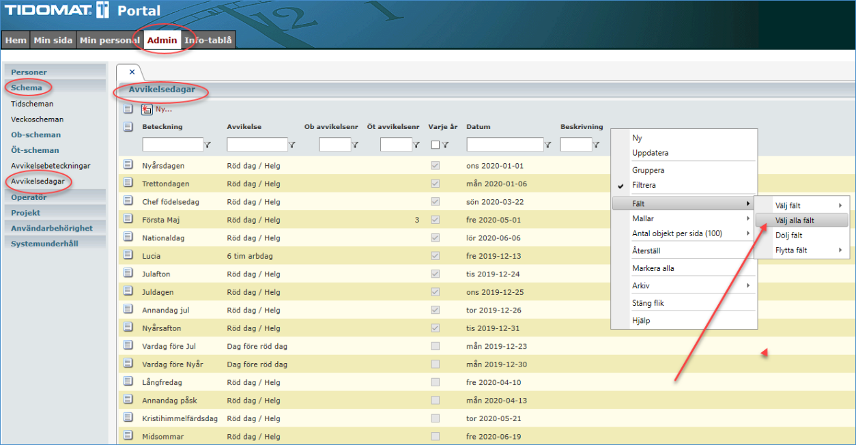856x445 pixels.
Task: Open the row icon for Julafton
Action: pos(128,272)
